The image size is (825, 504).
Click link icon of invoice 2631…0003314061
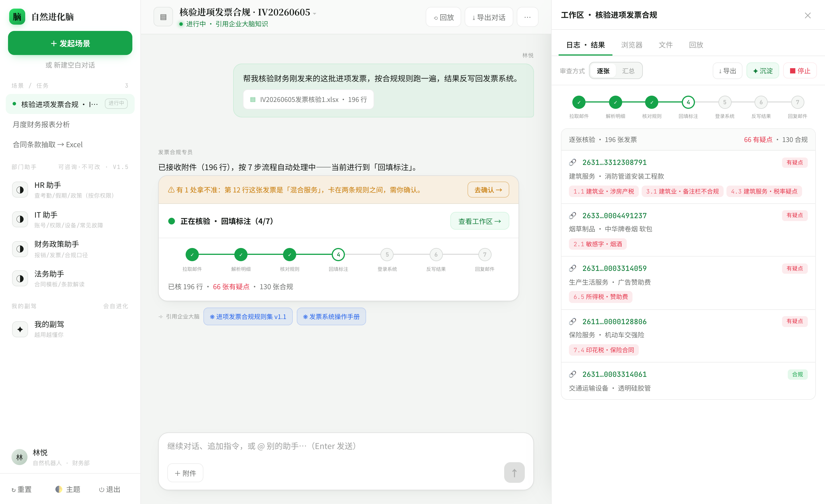573,374
